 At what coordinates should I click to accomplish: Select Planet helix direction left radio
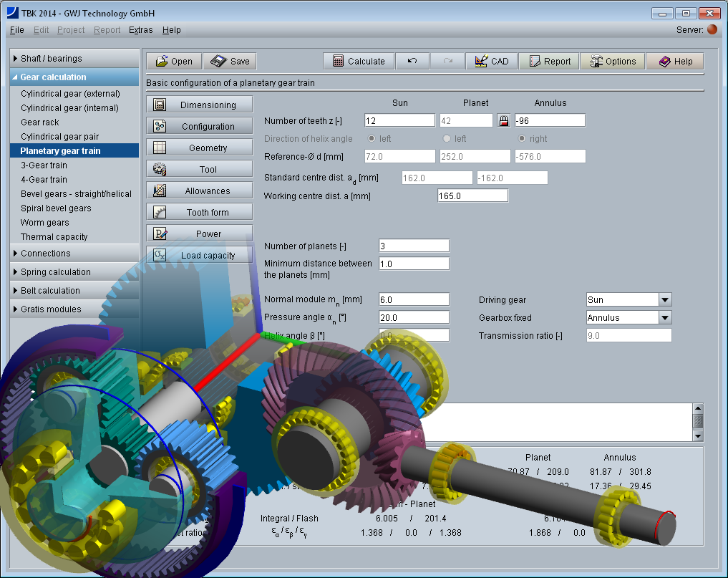coord(447,139)
